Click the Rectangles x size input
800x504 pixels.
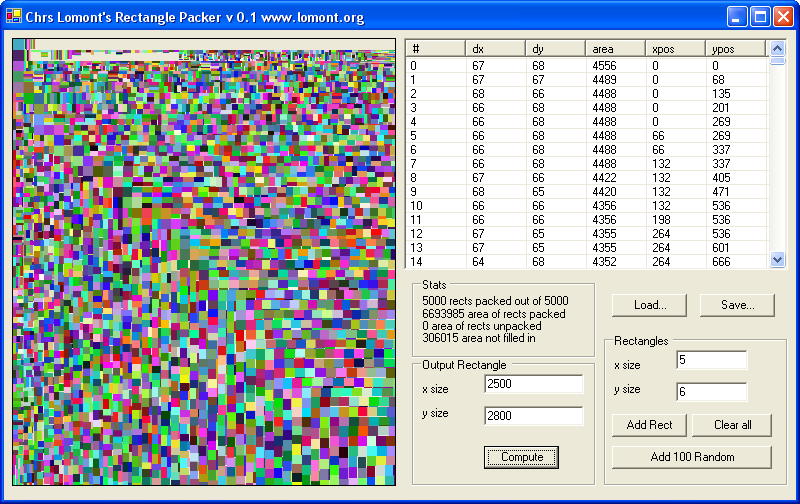(x=711, y=360)
